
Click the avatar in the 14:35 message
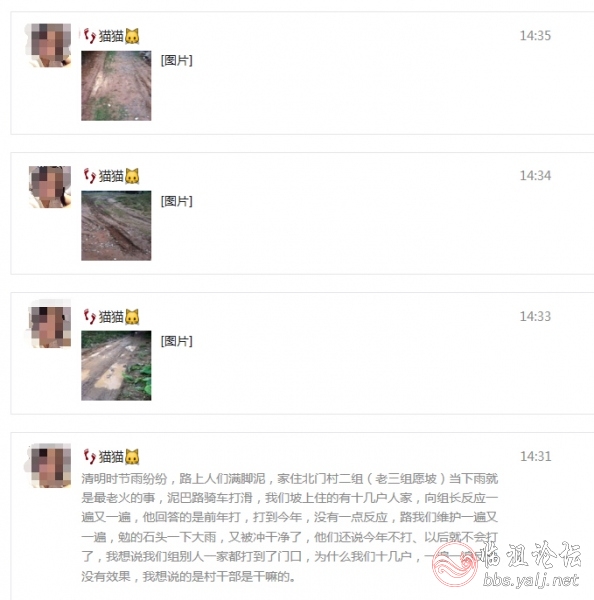50,45
